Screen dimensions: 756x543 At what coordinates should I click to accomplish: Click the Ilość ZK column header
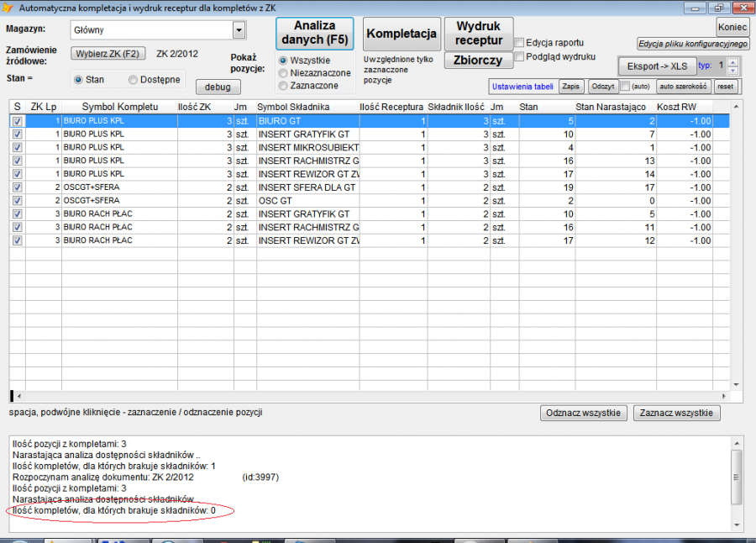[x=206, y=107]
